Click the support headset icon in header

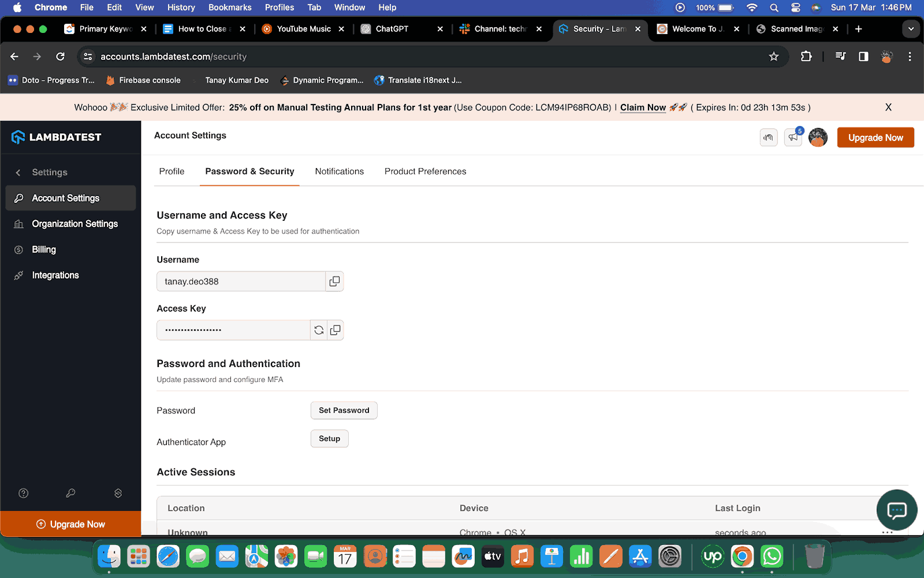point(768,138)
